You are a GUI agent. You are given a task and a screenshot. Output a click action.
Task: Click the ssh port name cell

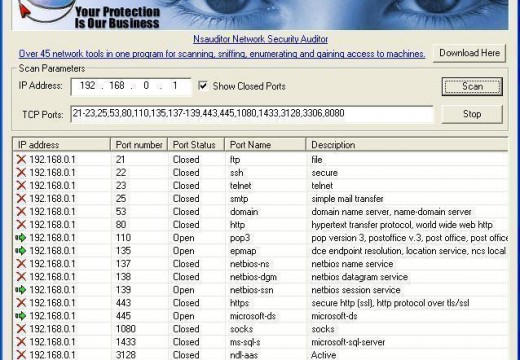[x=236, y=173]
